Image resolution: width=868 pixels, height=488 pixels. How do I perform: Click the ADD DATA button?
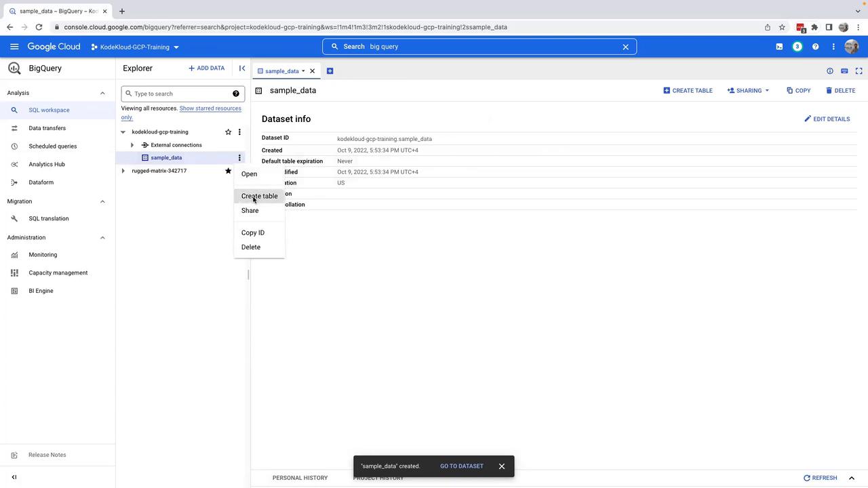(206, 68)
